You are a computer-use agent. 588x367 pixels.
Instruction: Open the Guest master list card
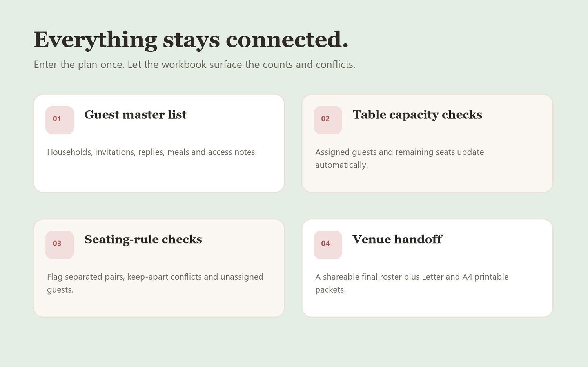pos(159,143)
